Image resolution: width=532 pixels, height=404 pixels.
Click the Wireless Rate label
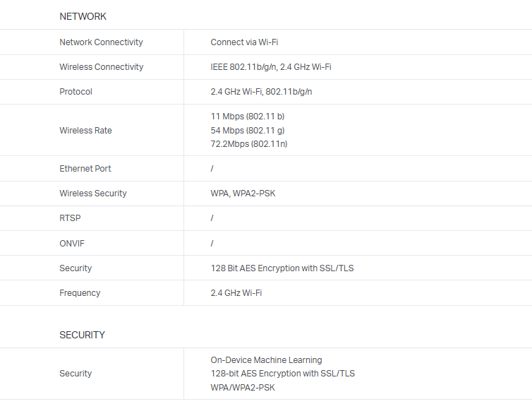85,131
